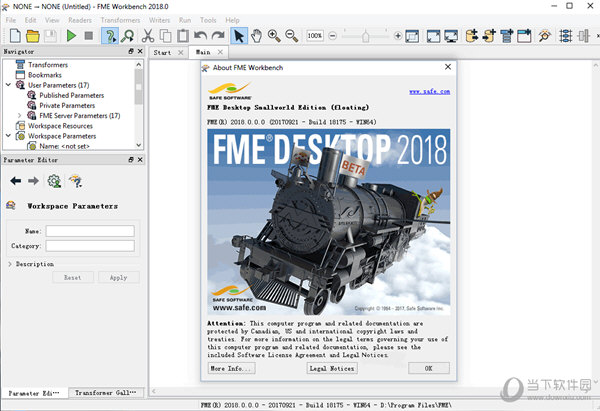The height and width of the screenshot is (411, 600).
Task: Click the Save disk icon in toolbar
Action: click(x=50, y=36)
